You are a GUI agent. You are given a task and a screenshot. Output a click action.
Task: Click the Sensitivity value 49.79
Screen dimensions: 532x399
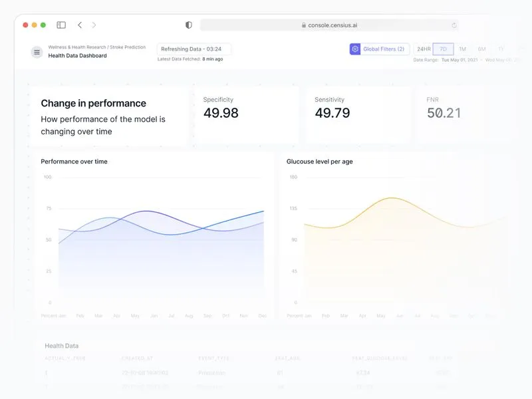tap(332, 113)
